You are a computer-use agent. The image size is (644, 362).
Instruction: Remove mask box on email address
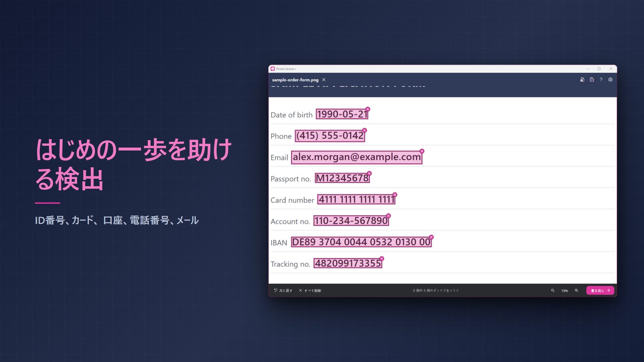pos(422,151)
